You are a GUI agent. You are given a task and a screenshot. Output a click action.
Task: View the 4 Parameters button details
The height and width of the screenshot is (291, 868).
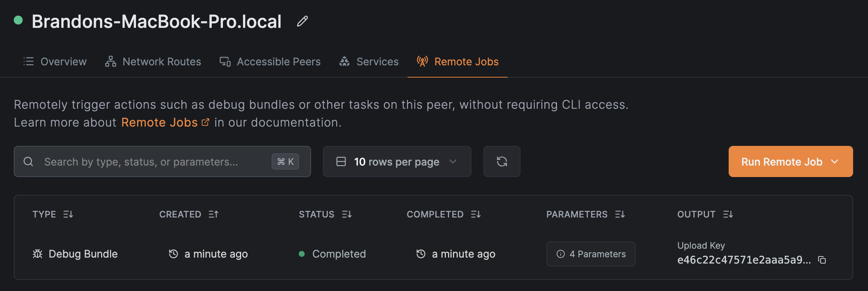tap(591, 254)
